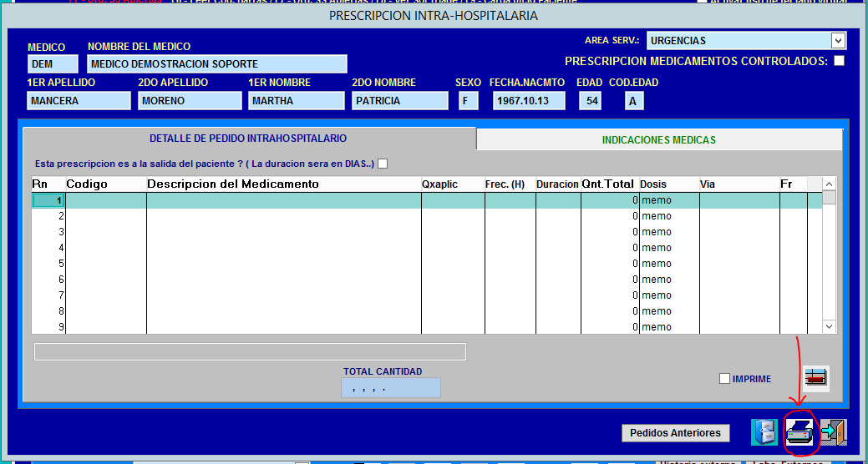Click 2do Apellido field MORENO
Screen dimensions: 868x464
click(x=190, y=101)
